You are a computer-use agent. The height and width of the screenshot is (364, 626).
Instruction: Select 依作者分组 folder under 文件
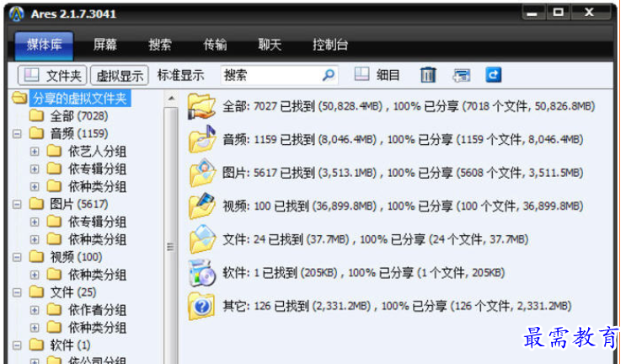98,310
